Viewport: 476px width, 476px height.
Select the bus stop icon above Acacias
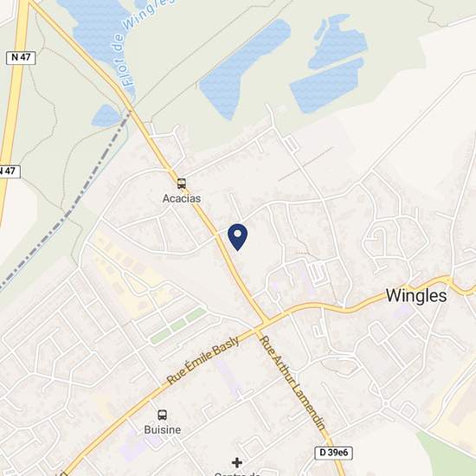(182, 183)
